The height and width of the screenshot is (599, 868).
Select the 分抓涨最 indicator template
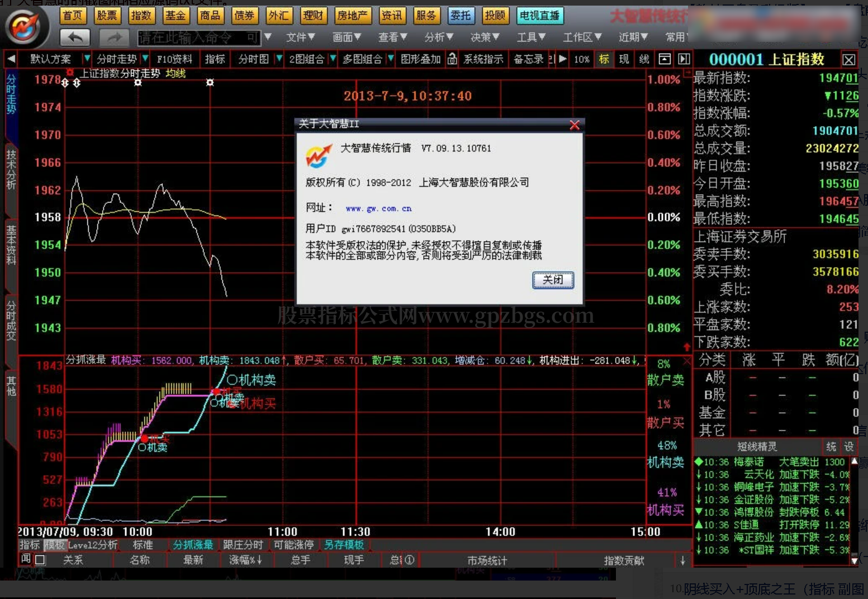coord(193,545)
